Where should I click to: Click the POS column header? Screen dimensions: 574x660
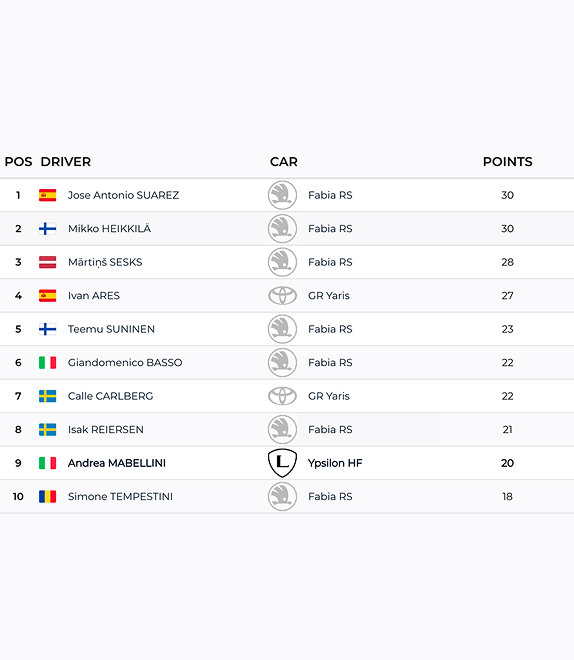coord(18,162)
